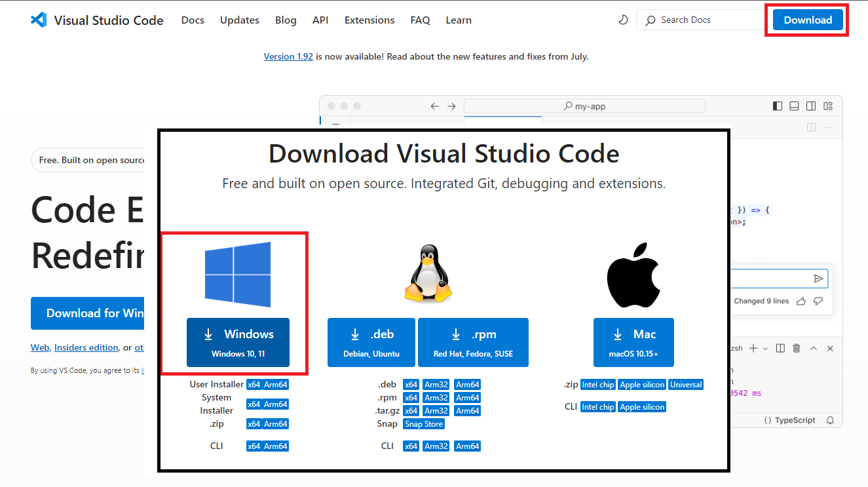Open the Insiders edition link
Image resolution: width=868 pixels, height=487 pixels.
pos(86,347)
